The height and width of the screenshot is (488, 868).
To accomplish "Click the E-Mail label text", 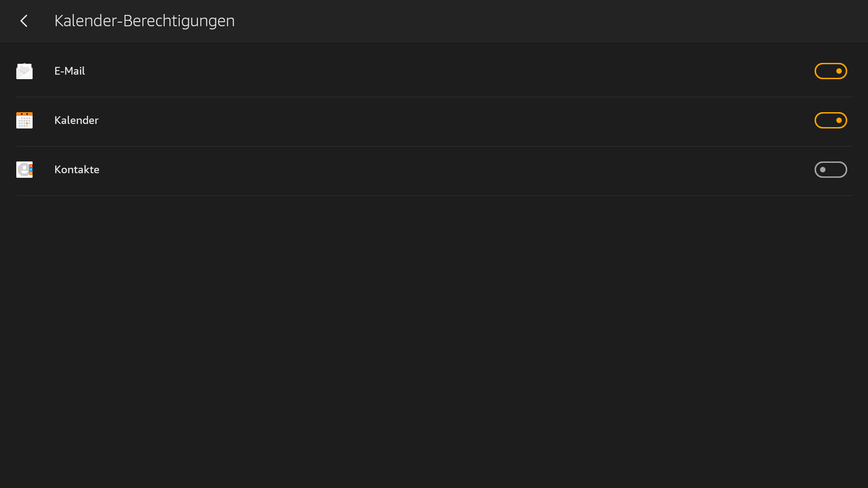I will pos(70,71).
